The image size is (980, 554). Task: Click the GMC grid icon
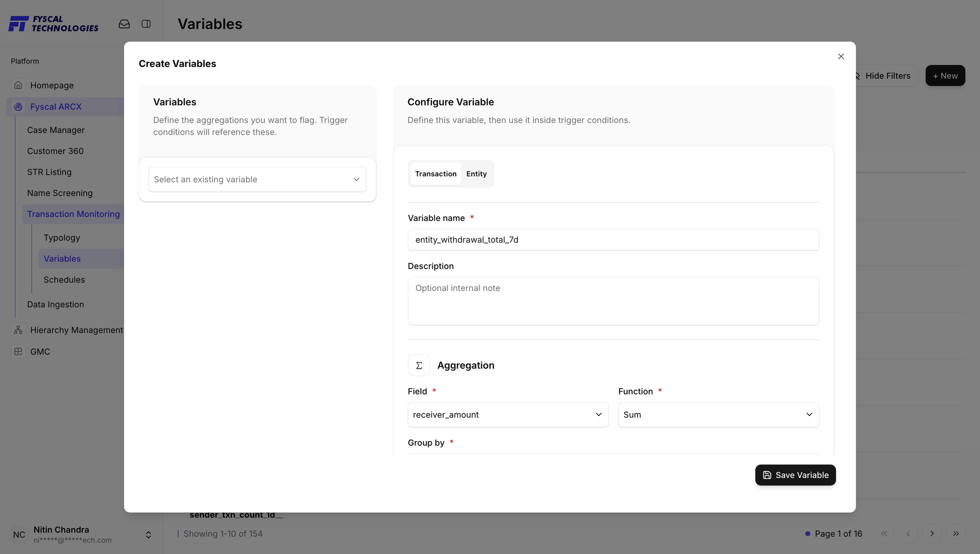click(x=18, y=352)
